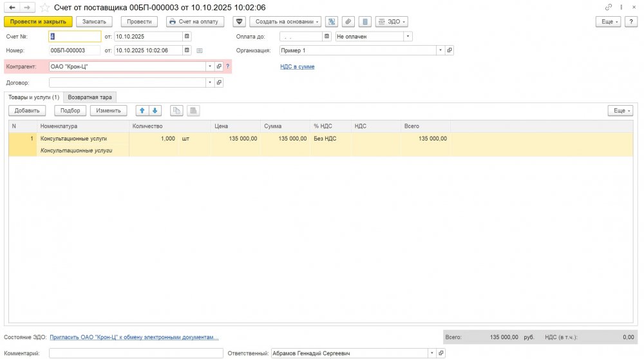644x359 pixels.
Task: Move row up with blue arrow
Action: tap(142, 111)
